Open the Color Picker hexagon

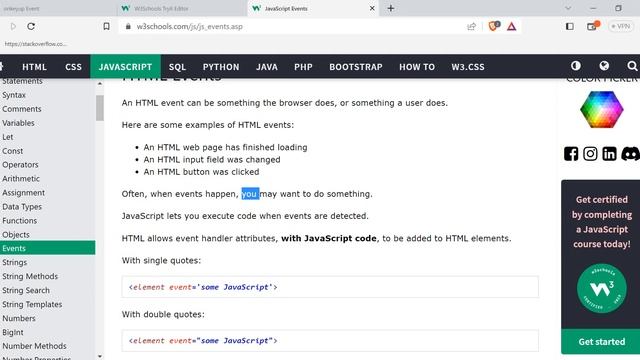pos(602,109)
